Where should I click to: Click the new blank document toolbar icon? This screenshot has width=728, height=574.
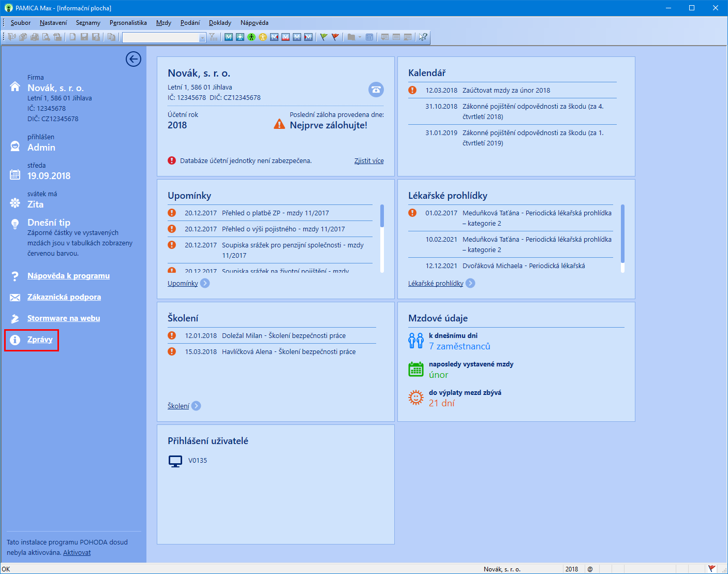tap(73, 37)
